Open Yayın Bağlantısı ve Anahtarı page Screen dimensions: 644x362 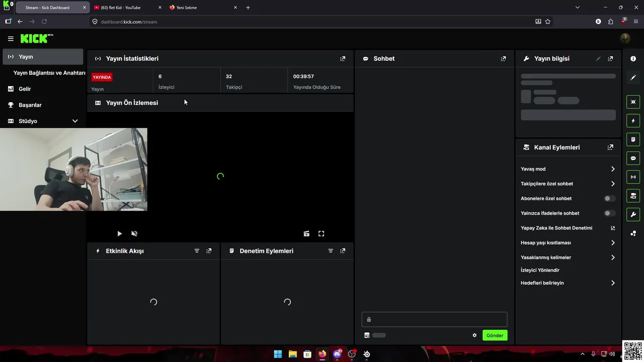(49, 73)
